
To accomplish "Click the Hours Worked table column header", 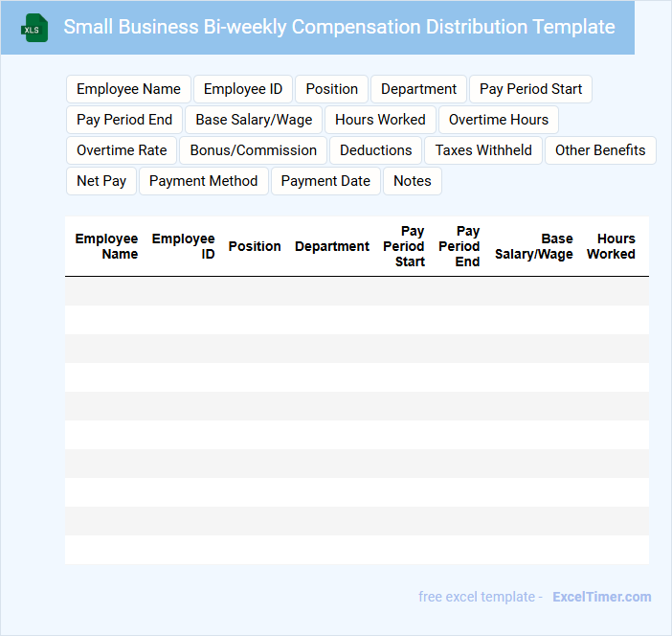I will point(611,246).
